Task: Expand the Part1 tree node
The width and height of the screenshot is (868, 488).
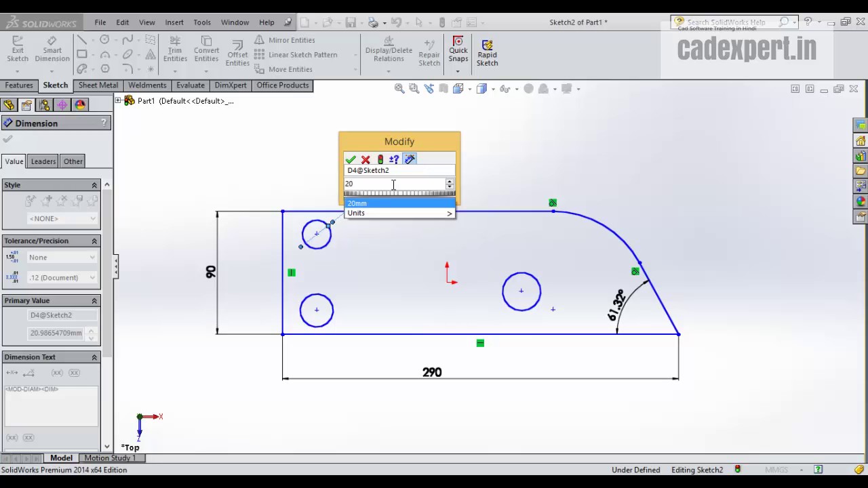Action: pos(118,101)
